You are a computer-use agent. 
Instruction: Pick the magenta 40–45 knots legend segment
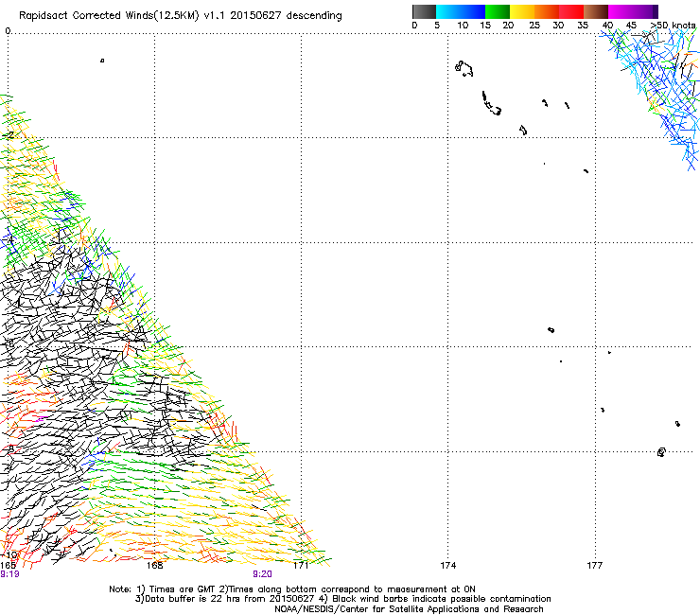tap(621, 11)
